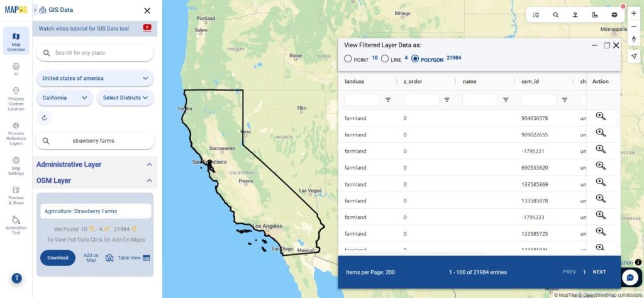This screenshot has height=298, width=644.
Task: Zoom in on the map
Action: click(x=633, y=14)
